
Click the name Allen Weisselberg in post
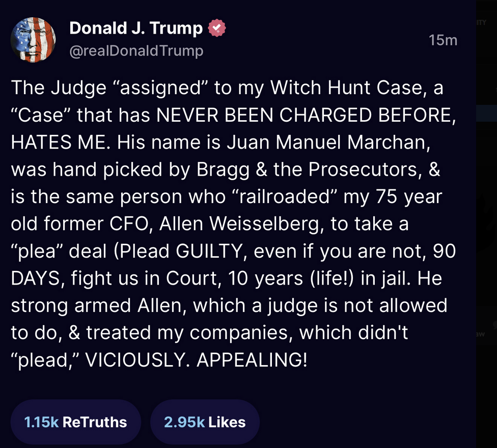pos(241,223)
